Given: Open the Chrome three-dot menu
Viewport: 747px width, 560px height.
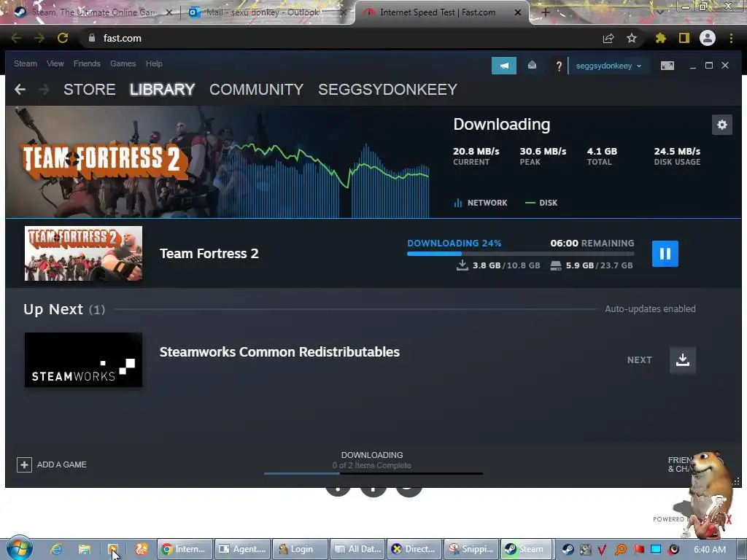Looking at the screenshot, I should (731, 38).
